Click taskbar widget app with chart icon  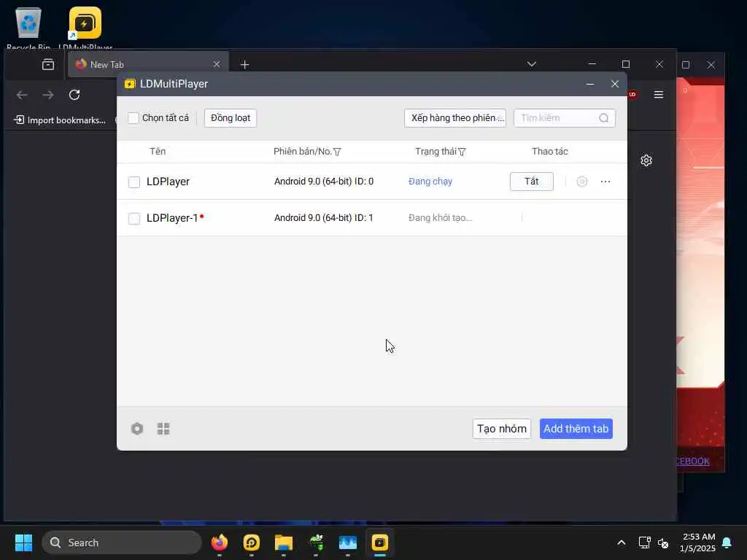(x=348, y=542)
